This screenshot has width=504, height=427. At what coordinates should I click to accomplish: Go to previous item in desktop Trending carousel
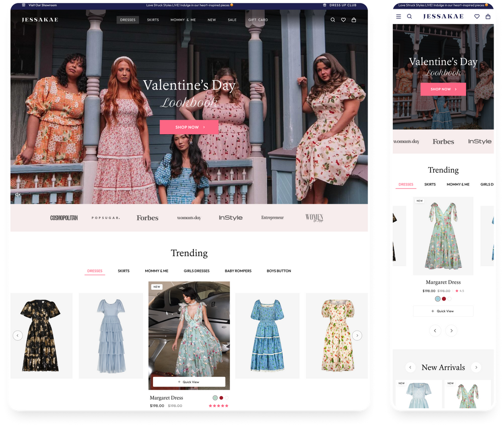[18, 335]
